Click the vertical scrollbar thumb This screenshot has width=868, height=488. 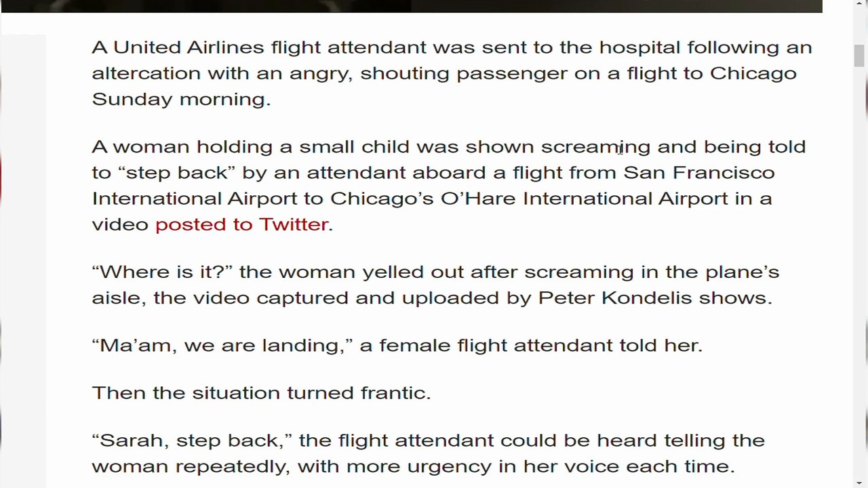pos(859,55)
